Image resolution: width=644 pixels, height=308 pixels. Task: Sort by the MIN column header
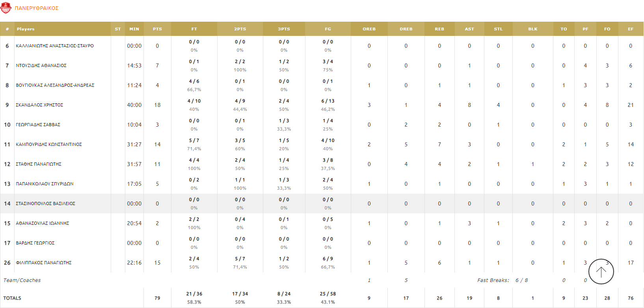[134, 29]
